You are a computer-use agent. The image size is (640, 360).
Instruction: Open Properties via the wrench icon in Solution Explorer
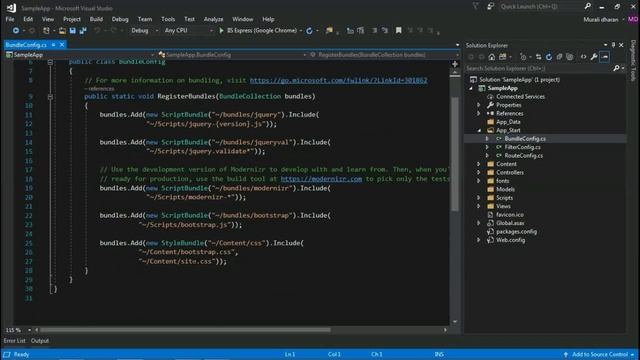coord(594,57)
